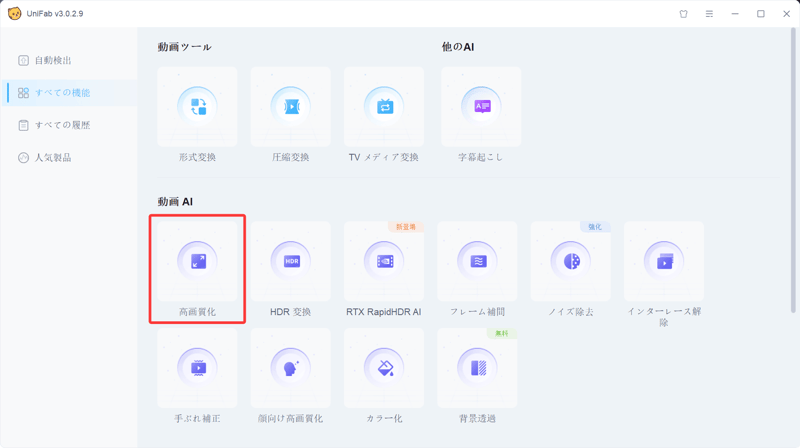
Task: Click the 強化 badge on ノイズ除去
Action: [595, 227]
